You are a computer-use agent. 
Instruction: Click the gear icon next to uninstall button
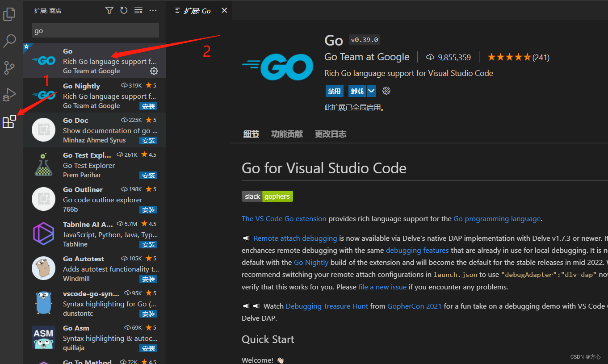pos(386,91)
